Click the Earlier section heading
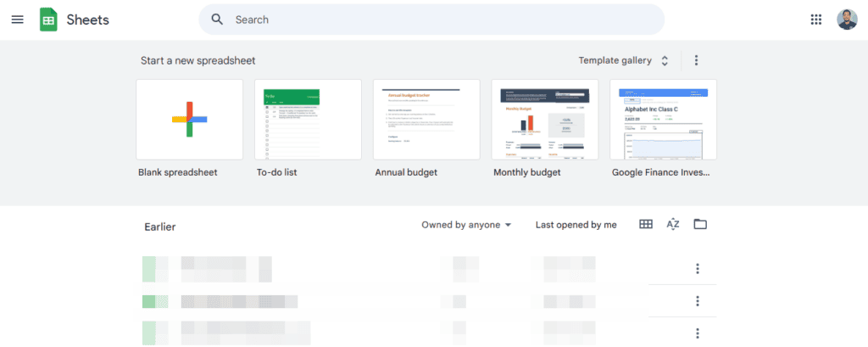The height and width of the screenshot is (347, 868). [x=160, y=227]
